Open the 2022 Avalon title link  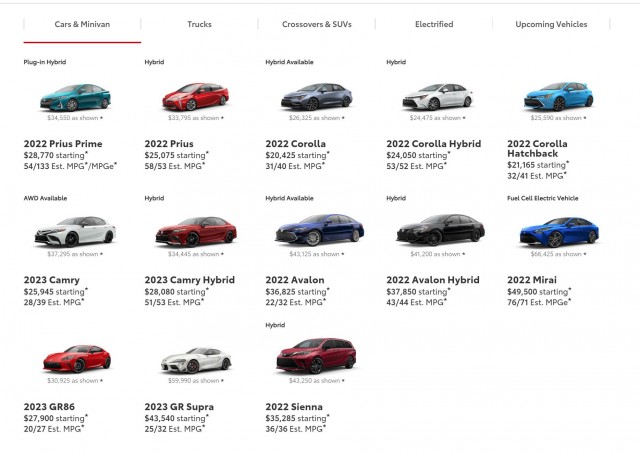pyautogui.click(x=295, y=280)
